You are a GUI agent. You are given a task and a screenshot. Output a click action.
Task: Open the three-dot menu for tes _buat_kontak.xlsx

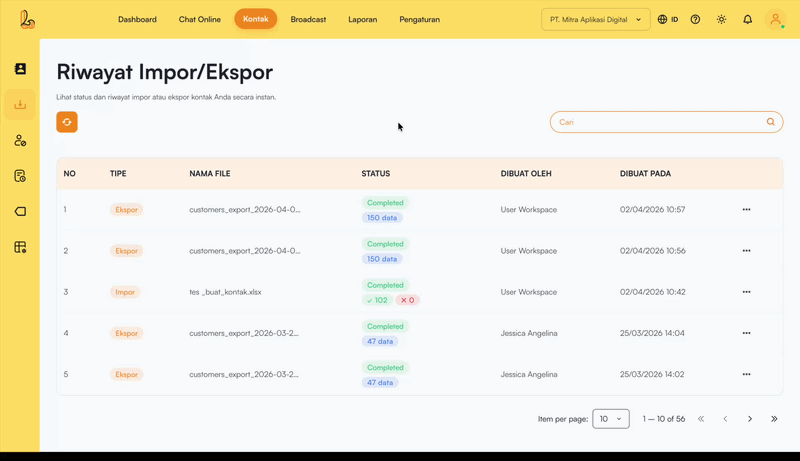[x=746, y=292]
